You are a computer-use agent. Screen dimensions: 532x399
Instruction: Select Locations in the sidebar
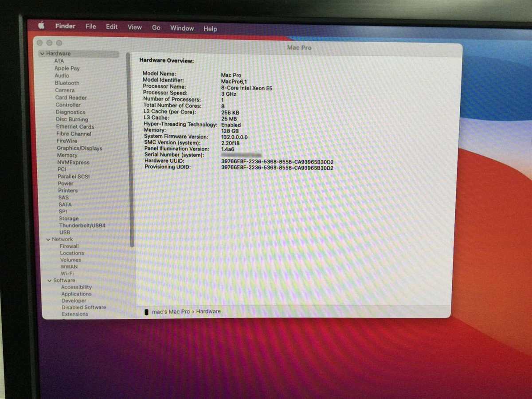(72, 253)
